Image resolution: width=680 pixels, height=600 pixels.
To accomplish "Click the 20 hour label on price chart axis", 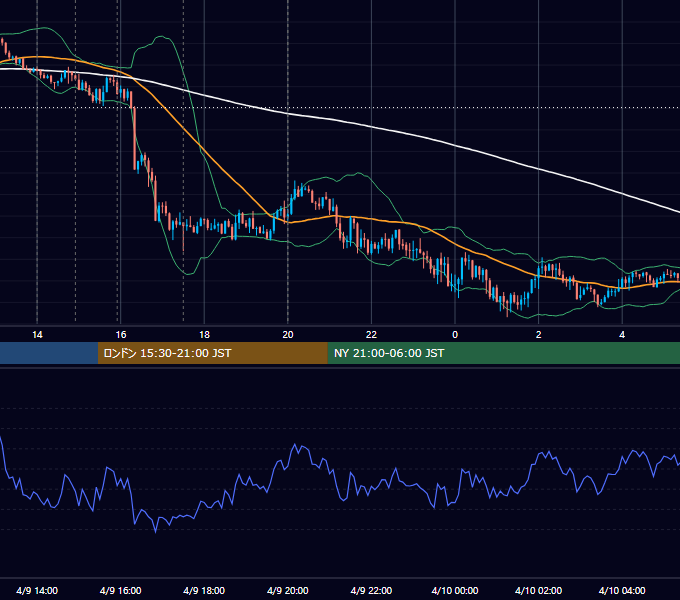I will tap(288, 335).
